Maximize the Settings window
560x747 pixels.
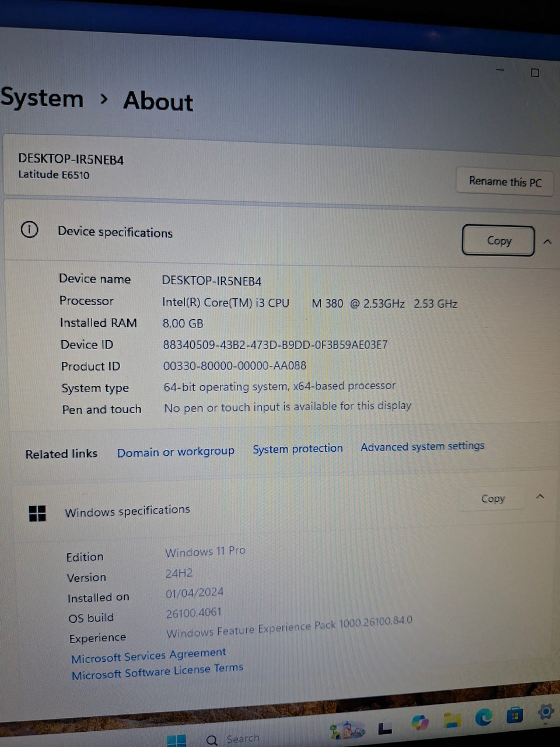[x=535, y=73]
